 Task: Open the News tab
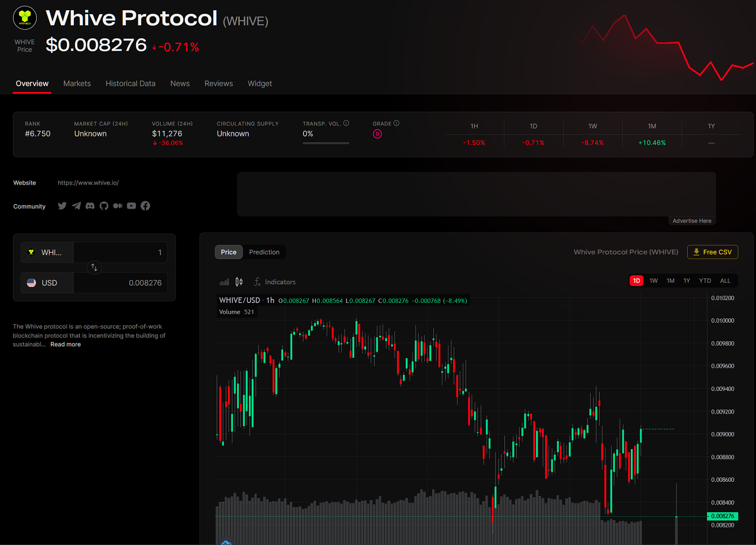click(180, 83)
